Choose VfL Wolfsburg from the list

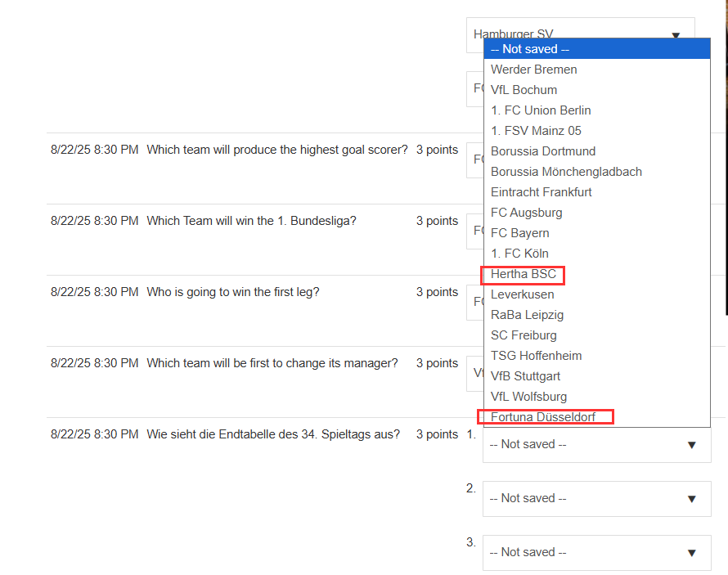click(x=596, y=397)
